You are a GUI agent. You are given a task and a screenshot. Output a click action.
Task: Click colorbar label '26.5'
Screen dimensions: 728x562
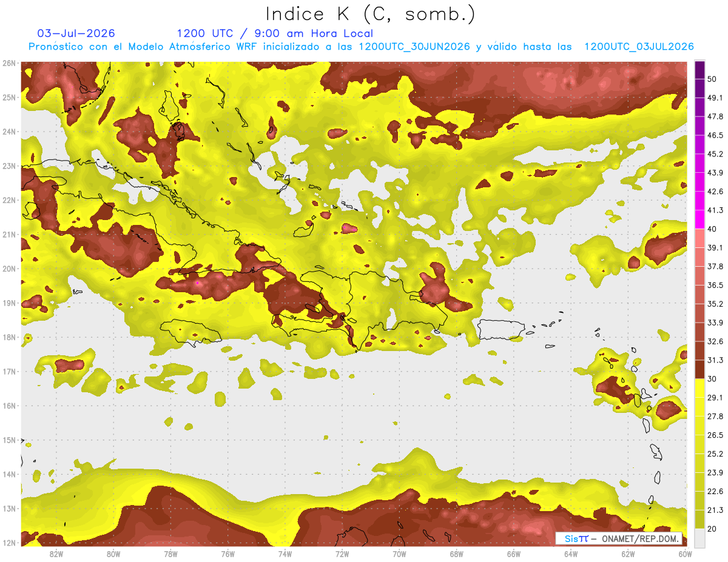[715, 435]
